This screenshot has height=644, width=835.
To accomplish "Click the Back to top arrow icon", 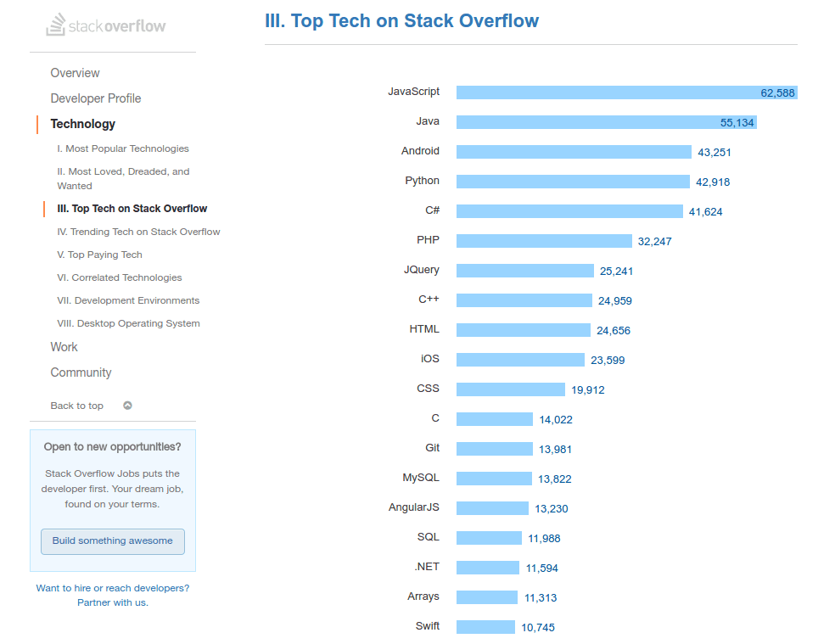I will 127,406.
